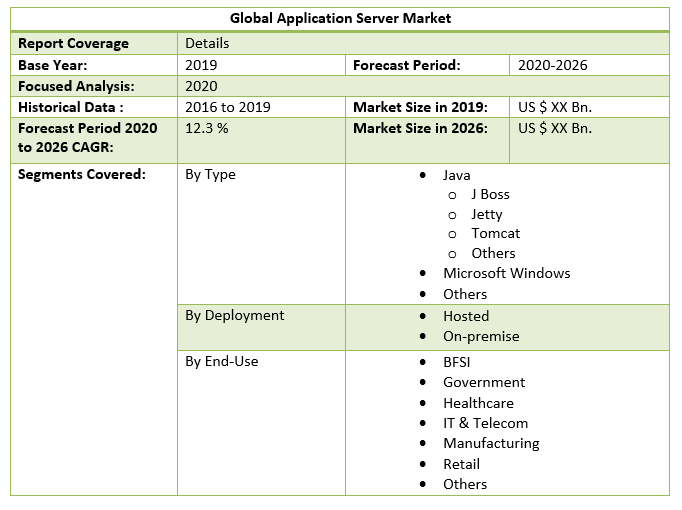Click the By Deployment segment cell
Image resolution: width=682 pixels, height=510 pixels.
pyautogui.click(x=235, y=315)
